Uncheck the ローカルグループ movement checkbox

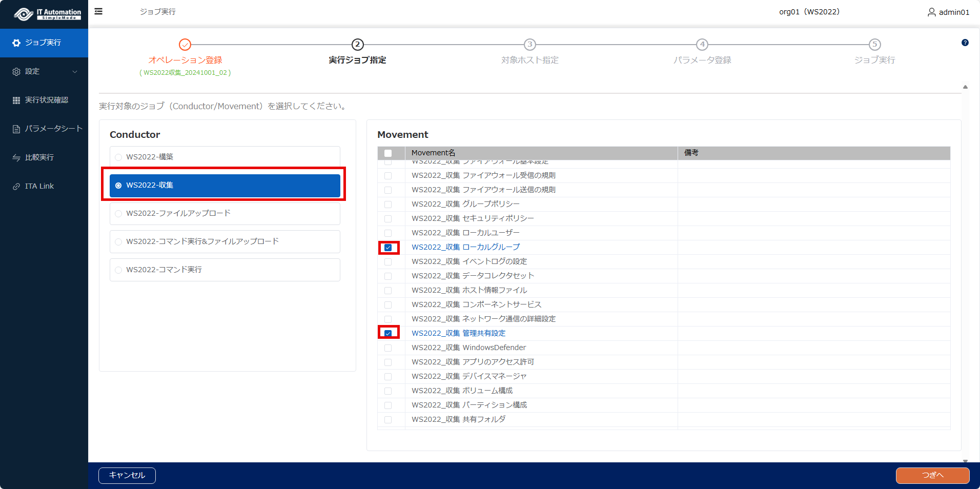point(388,248)
